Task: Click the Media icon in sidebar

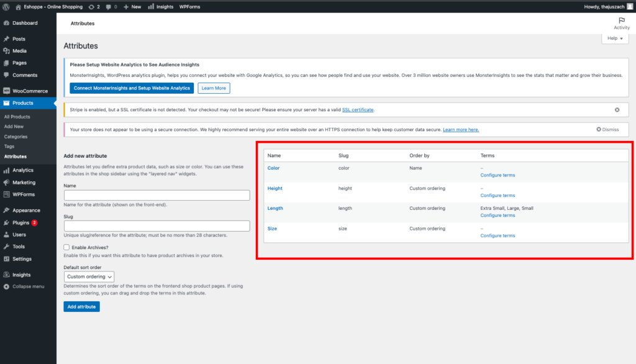Action: click(6, 51)
